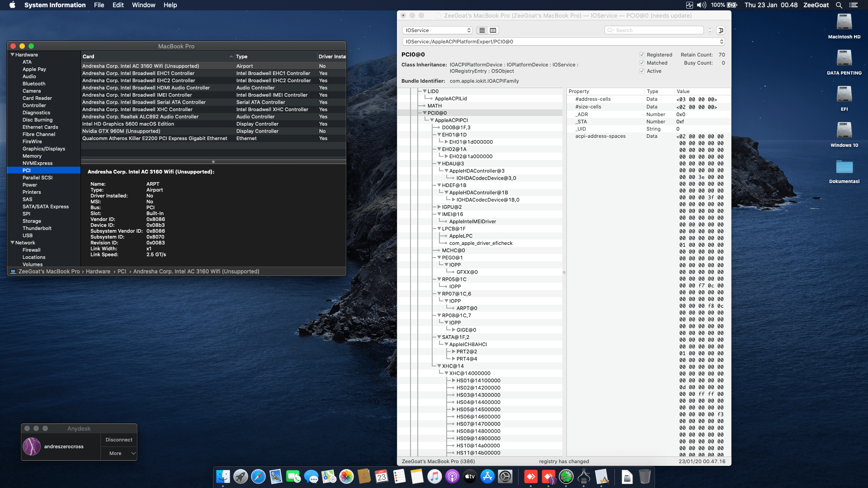868x488 pixels.
Task: Open Podcasts from the Dock
Action: pos(452,476)
